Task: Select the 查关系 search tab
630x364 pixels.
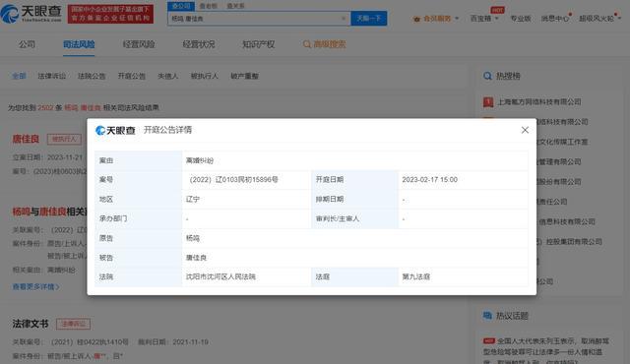Action: [x=235, y=6]
